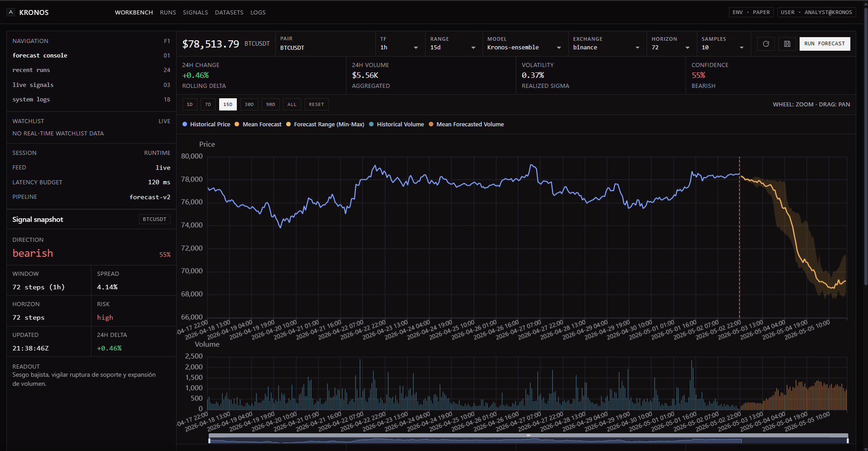The image size is (868, 451).
Task: Open the Runs tab
Action: pyautogui.click(x=168, y=13)
